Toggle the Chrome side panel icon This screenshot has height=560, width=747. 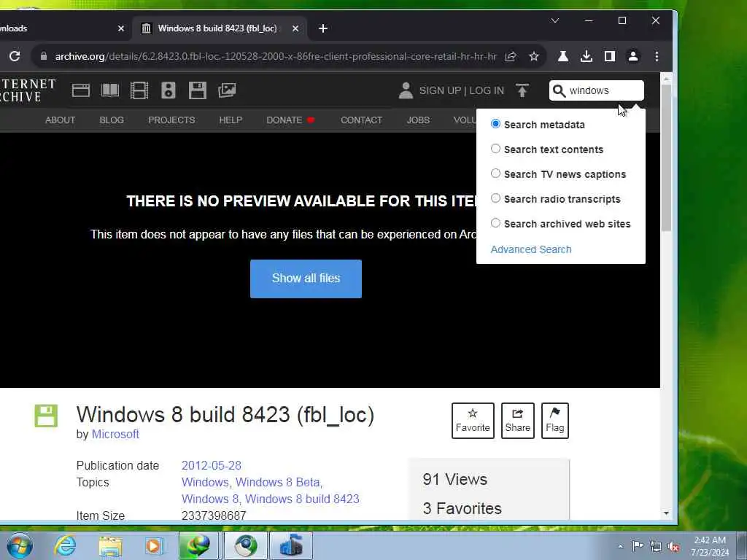(x=610, y=56)
